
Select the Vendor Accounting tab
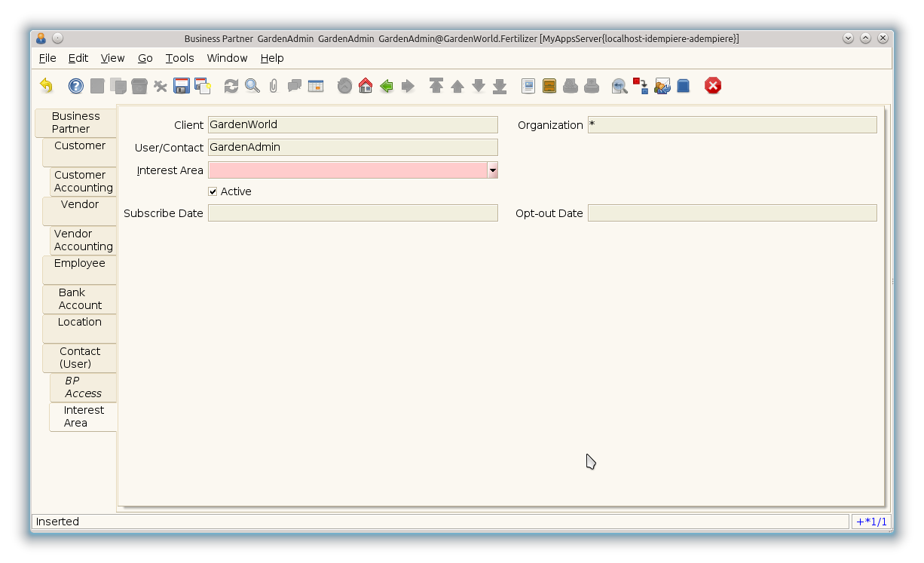point(83,240)
